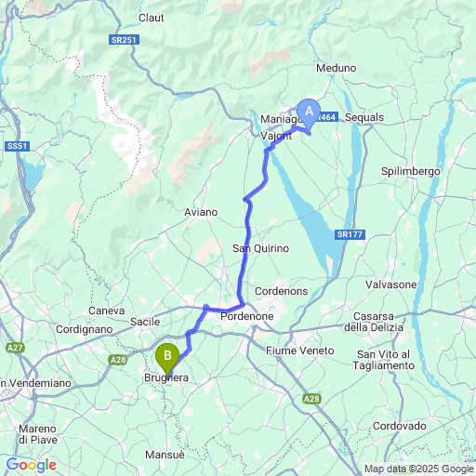Image resolution: width=476 pixels, height=476 pixels.
Task: Select the Pordenone city label
Action: coord(247,316)
